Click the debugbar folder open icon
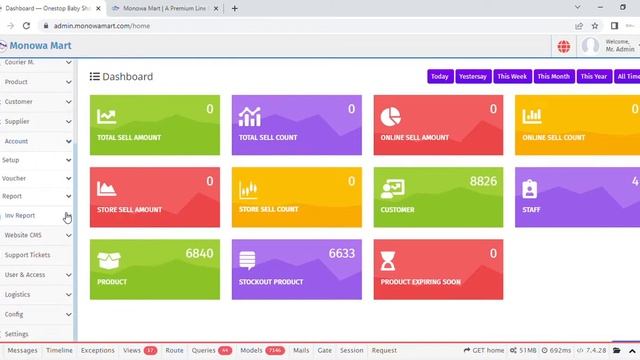 tap(616, 350)
